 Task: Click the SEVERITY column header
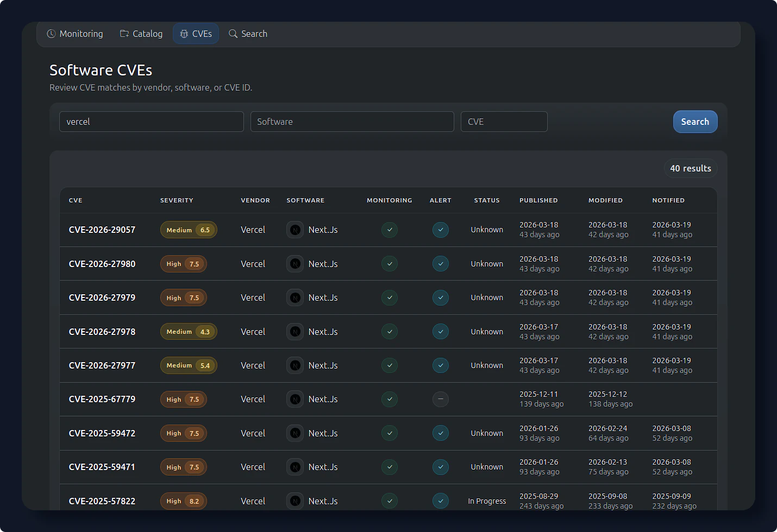tap(177, 200)
